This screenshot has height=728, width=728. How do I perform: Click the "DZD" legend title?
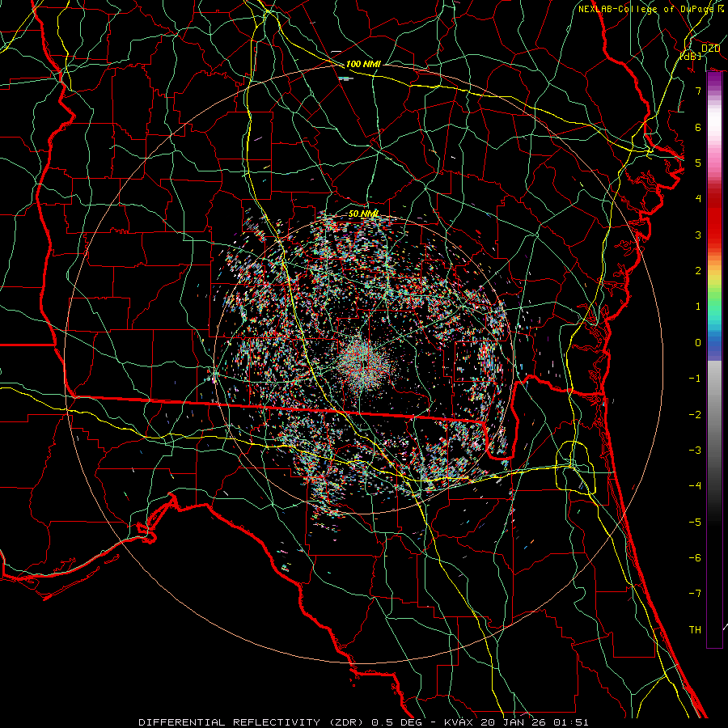[710, 49]
